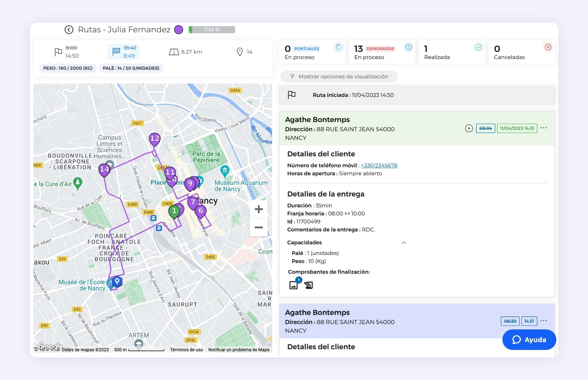Open the three-dot menu for Agathe Bontemps
This screenshot has width=588, height=380.
pyautogui.click(x=544, y=128)
